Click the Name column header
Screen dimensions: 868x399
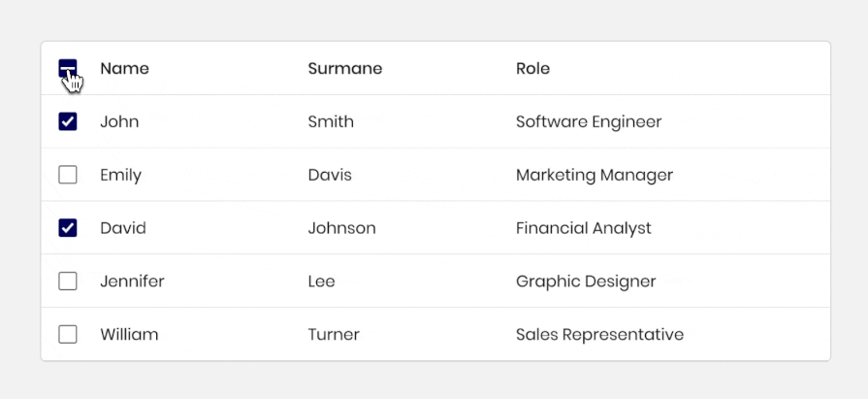coord(124,68)
